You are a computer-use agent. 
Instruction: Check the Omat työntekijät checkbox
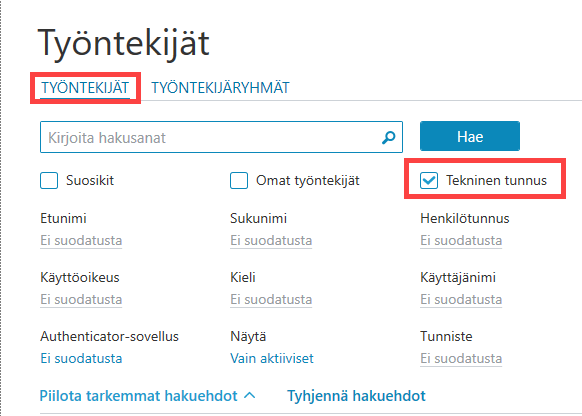point(239,180)
